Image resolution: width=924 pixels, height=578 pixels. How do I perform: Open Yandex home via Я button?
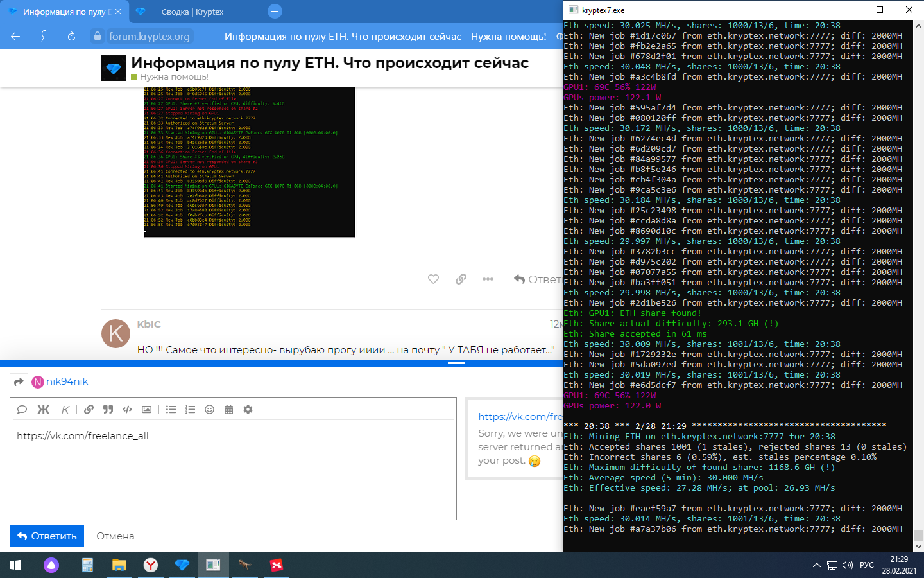tap(44, 37)
